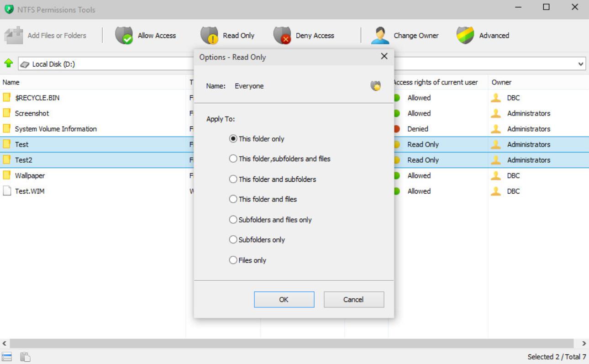589x364 pixels.
Task: Choose the 'Files only' radio button
Action: click(x=233, y=260)
